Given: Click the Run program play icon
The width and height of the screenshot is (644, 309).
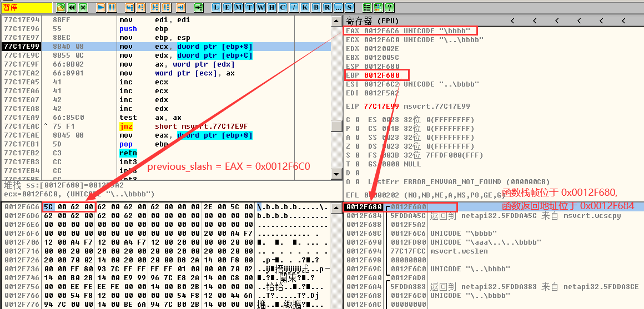Looking at the screenshot, I should click(x=100, y=8).
